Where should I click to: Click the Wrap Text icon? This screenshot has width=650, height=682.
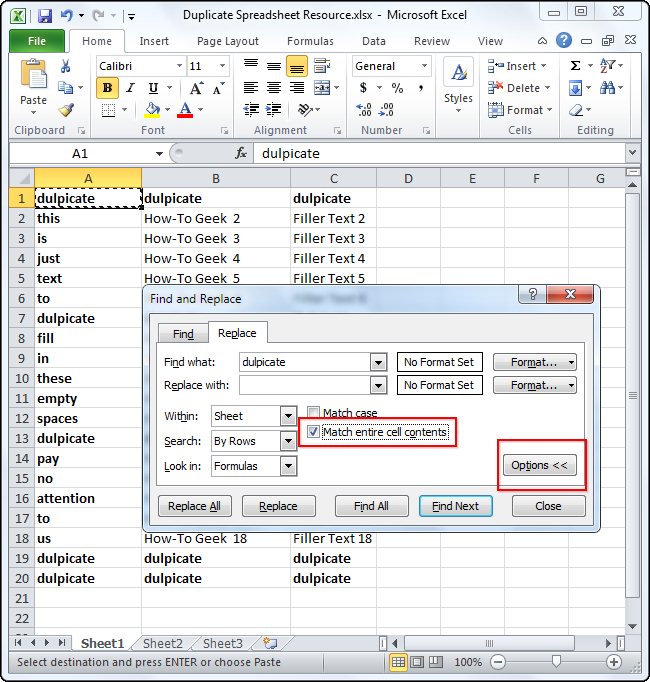click(322, 66)
